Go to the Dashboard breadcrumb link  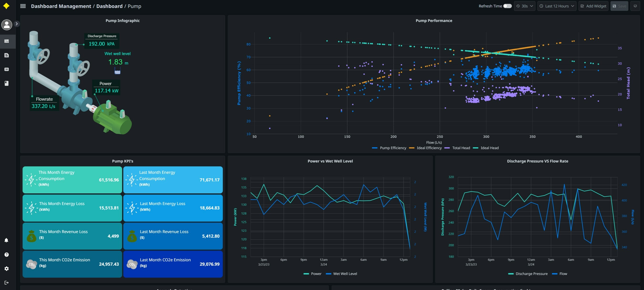pos(109,6)
